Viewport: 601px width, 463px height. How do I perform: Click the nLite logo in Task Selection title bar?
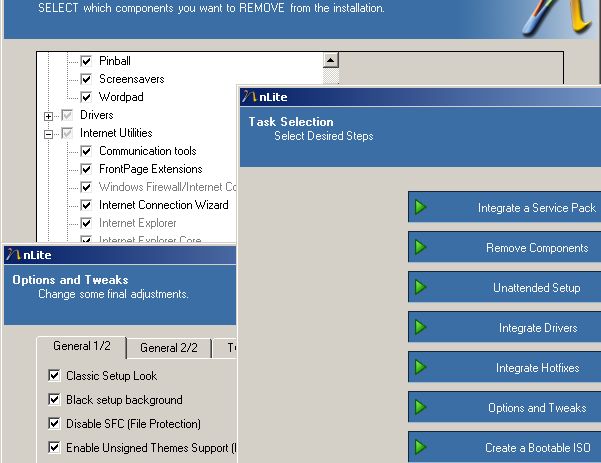[249, 96]
